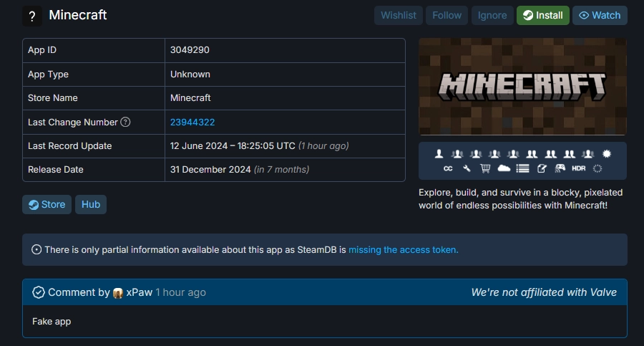Click the 'Explore, build, and survive' description text
The image size is (644, 346).
(521, 198)
